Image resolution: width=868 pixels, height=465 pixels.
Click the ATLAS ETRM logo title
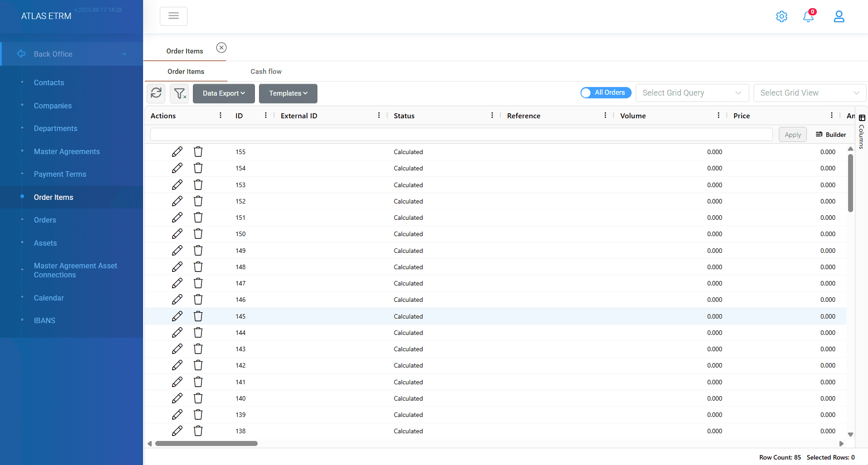(x=46, y=16)
